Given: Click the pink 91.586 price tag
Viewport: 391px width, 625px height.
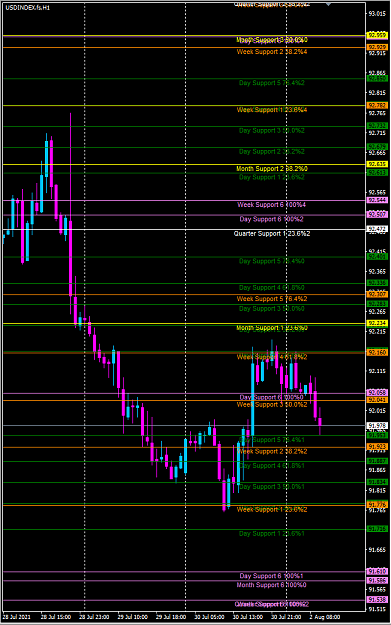Looking at the screenshot, I should [x=377, y=580].
